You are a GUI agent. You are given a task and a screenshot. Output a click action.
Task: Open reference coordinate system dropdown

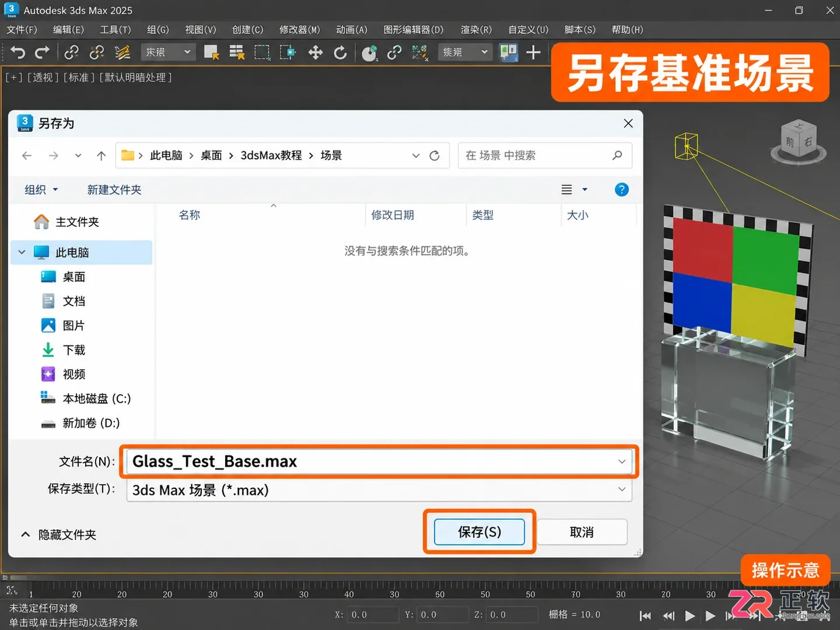465,52
